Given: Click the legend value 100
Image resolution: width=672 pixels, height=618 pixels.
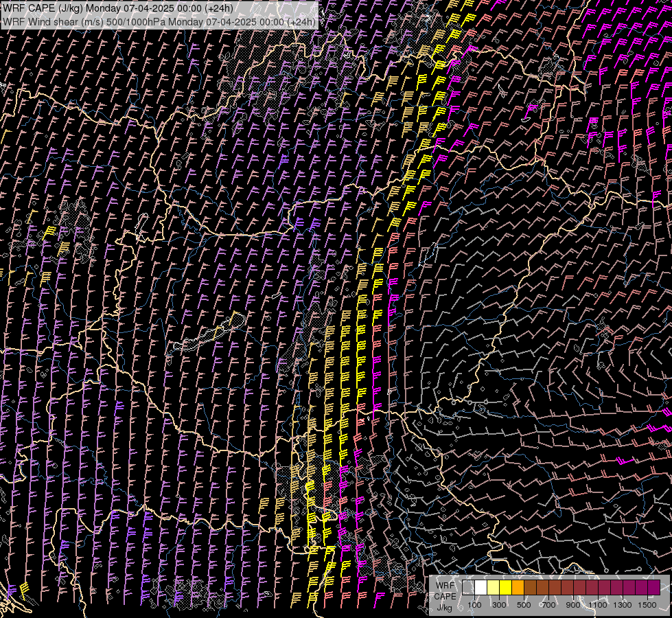Looking at the screenshot, I should (474, 605).
